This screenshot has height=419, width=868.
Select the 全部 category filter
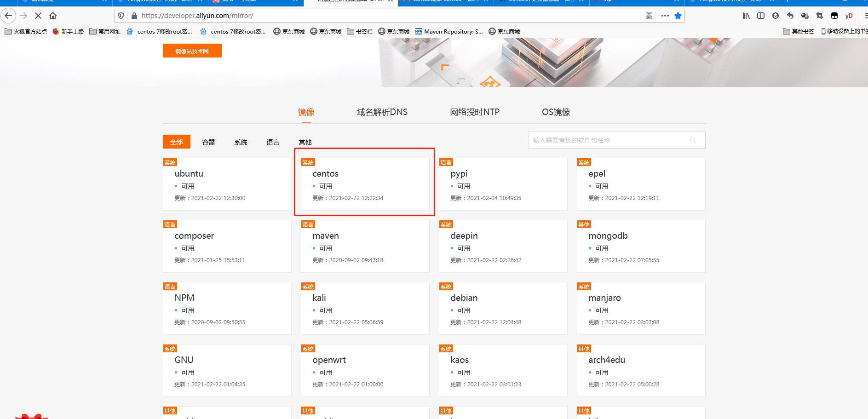[x=177, y=142]
